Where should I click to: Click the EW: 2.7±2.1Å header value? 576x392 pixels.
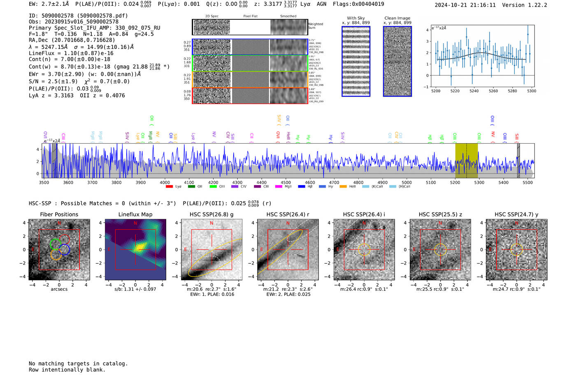tap(49, 4)
